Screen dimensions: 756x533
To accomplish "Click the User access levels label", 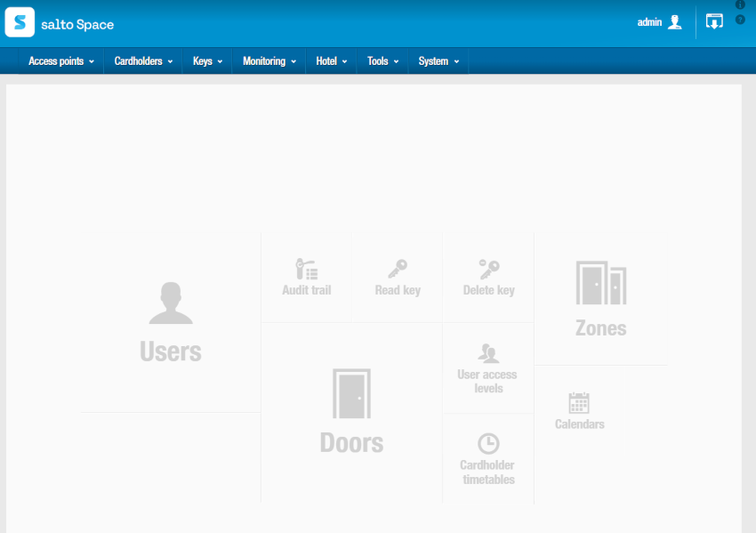I will pos(487,381).
